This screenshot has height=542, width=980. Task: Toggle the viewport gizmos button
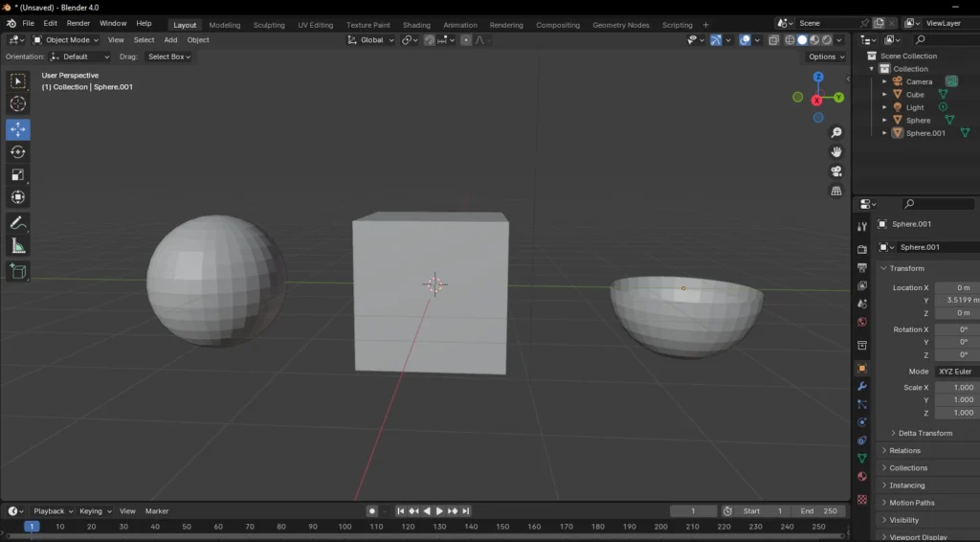pos(716,40)
